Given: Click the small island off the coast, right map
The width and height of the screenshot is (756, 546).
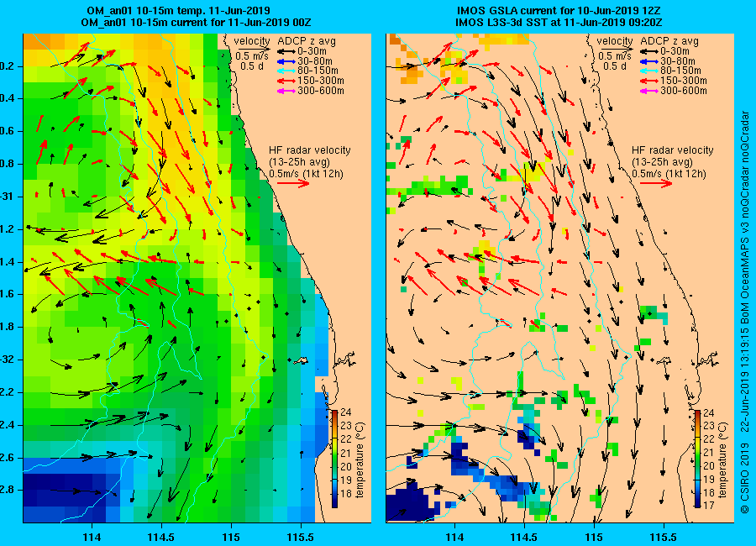Looking at the screenshot, I should (x=663, y=360).
